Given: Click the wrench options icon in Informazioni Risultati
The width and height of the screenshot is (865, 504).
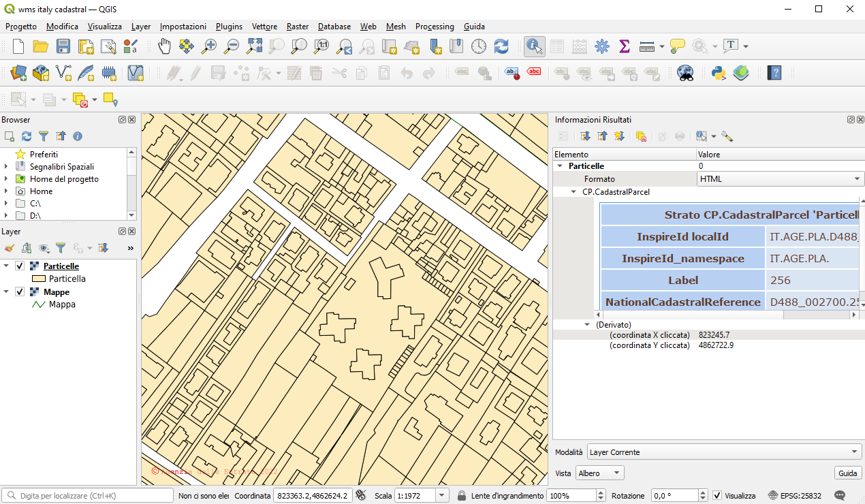Looking at the screenshot, I should click(x=727, y=136).
